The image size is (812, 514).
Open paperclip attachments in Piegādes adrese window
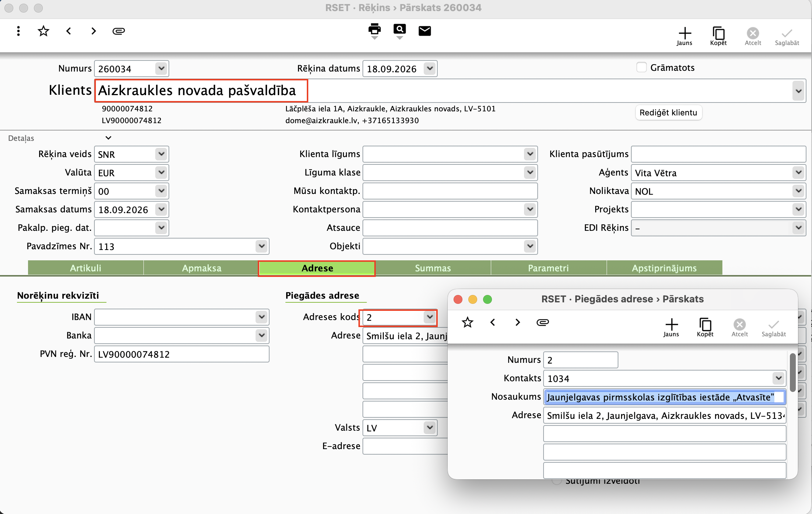tap(543, 322)
